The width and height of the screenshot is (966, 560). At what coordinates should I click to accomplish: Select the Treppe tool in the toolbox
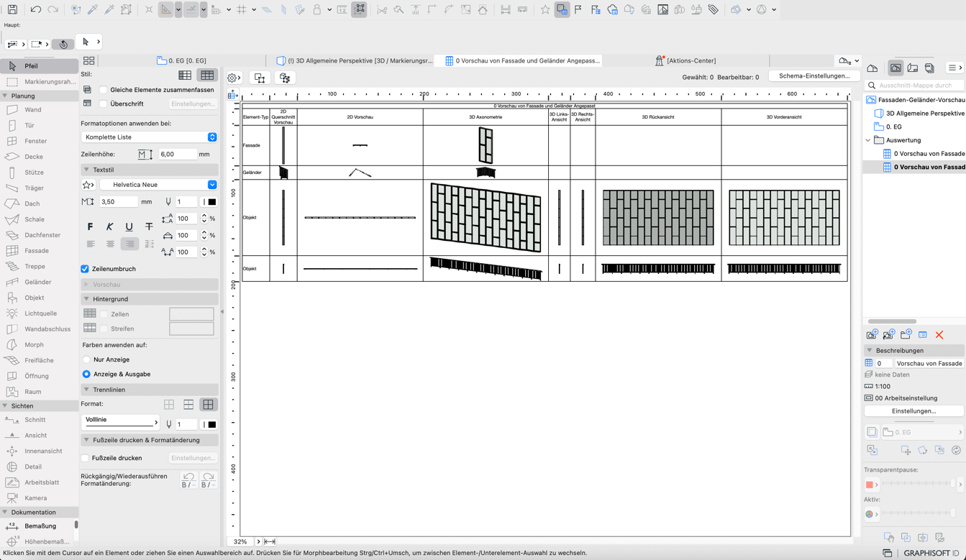[x=39, y=267]
